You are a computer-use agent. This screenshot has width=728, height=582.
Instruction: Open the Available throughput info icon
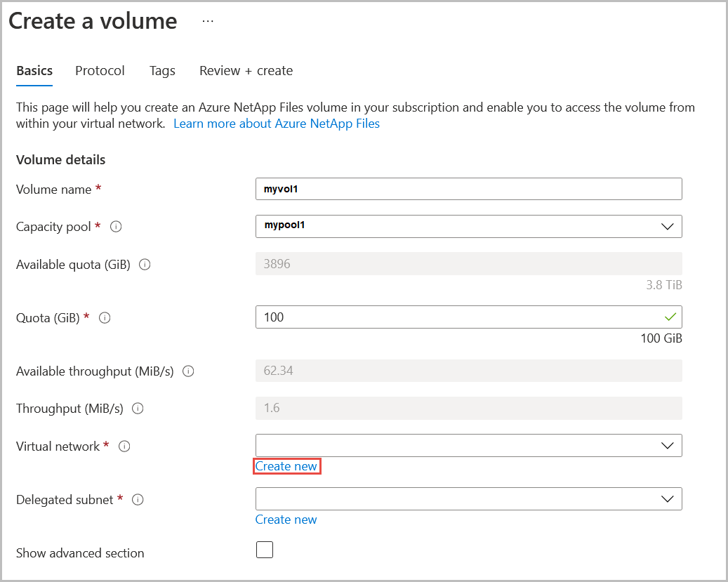coord(187,371)
